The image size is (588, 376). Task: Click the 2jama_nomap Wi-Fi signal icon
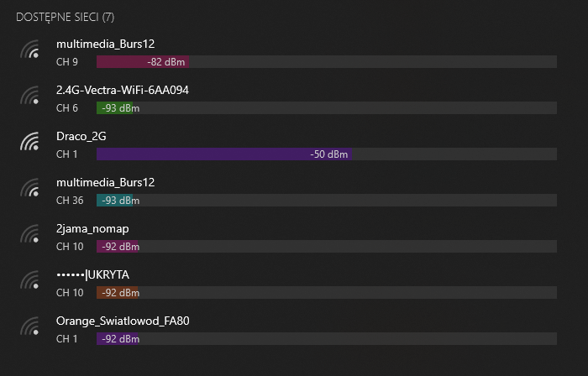point(31,237)
